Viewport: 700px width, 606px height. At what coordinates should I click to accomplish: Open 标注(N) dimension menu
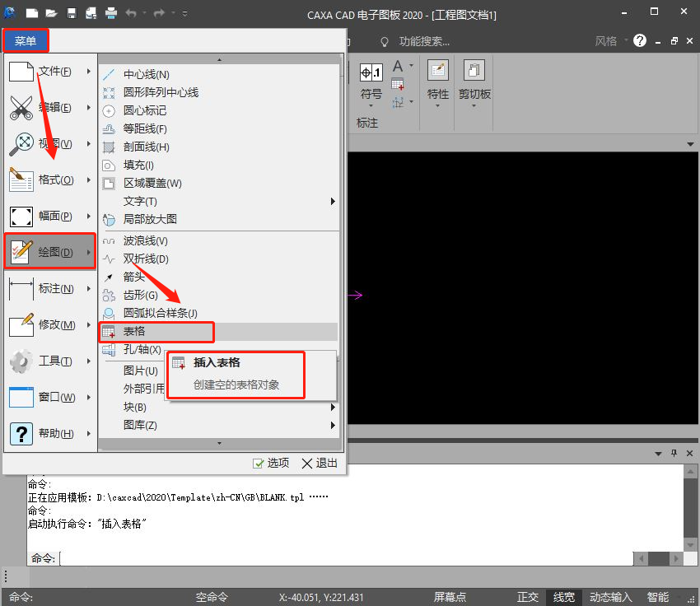pos(50,288)
